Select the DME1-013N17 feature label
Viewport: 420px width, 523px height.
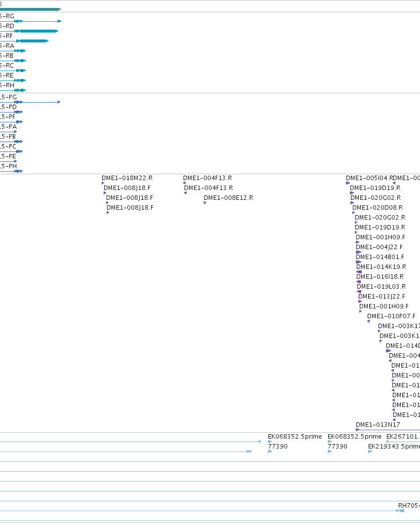(378, 425)
